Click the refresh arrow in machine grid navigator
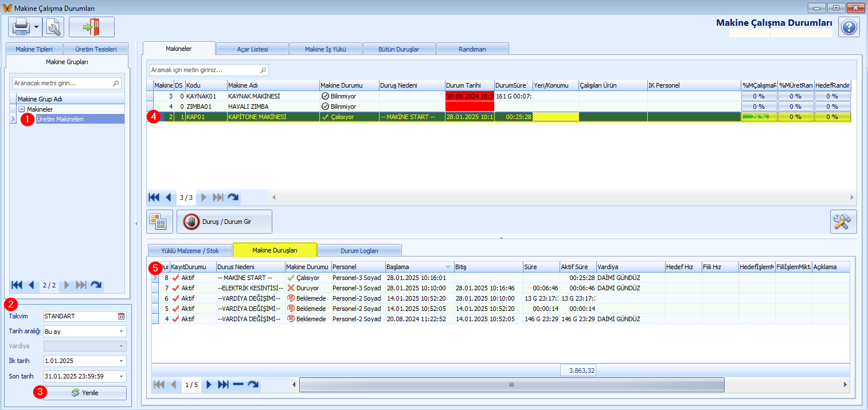 [x=233, y=197]
